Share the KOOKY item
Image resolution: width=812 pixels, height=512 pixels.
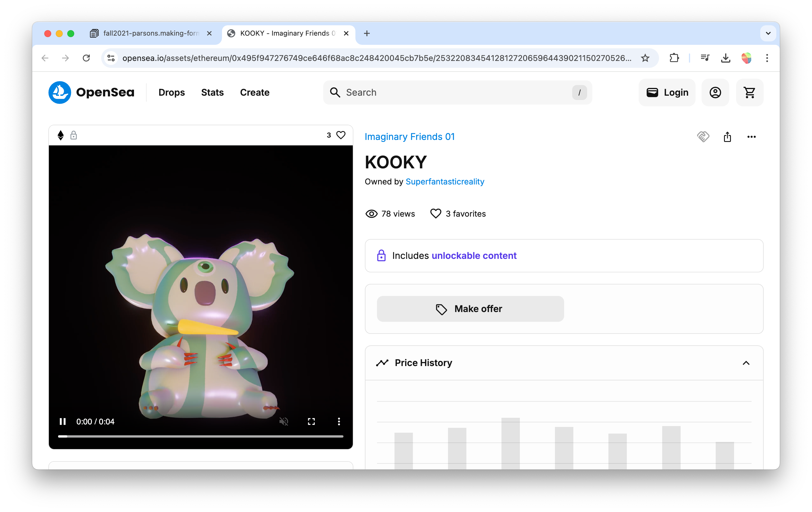pos(727,136)
